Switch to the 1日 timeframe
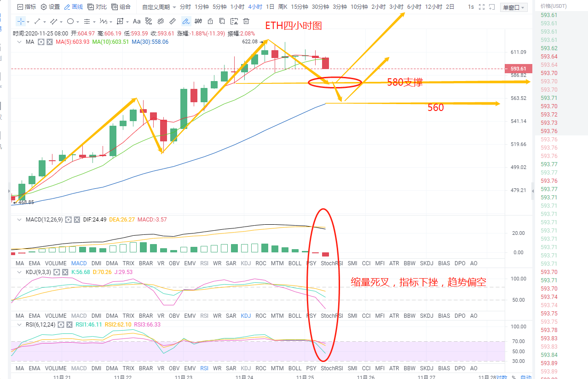This screenshot has width=588, height=379. (x=270, y=7)
